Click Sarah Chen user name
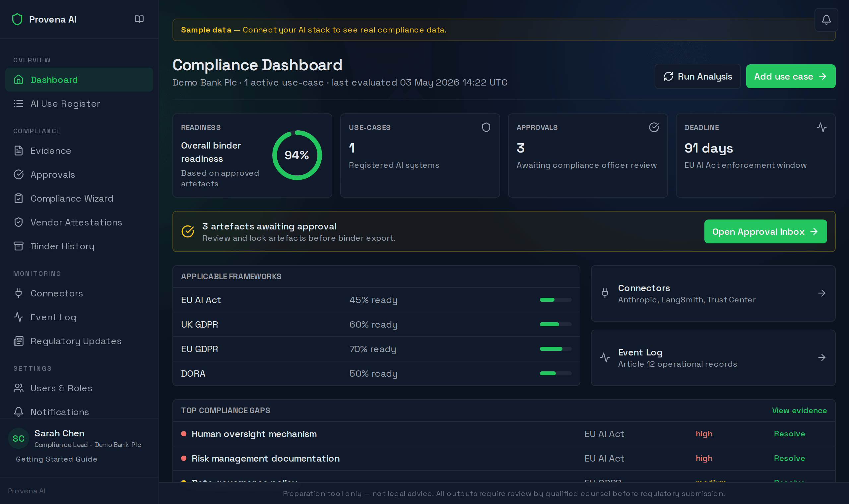 point(59,433)
